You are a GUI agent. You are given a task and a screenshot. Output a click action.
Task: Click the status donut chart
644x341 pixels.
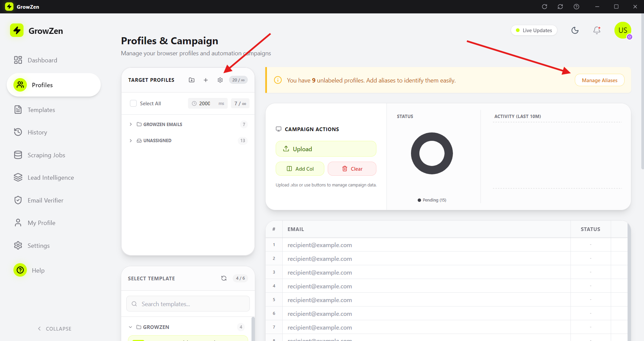pyautogui.click(x=432, y=153)
